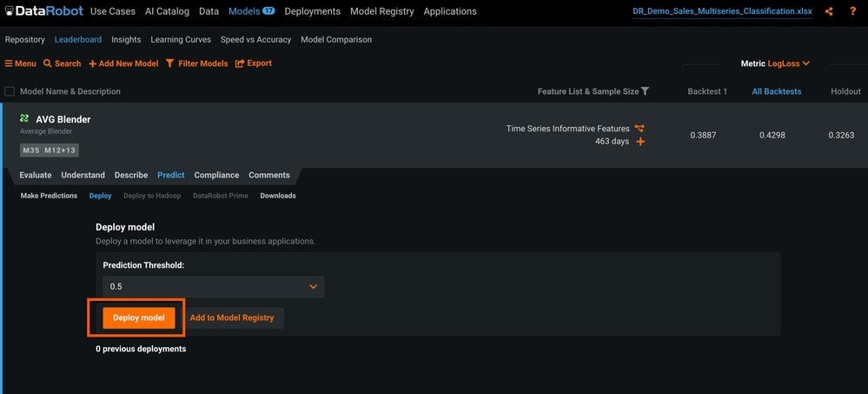This screenshot has width=868, height=394.
Task: Click the AVG Blender model name
Action: click(63, 119)
